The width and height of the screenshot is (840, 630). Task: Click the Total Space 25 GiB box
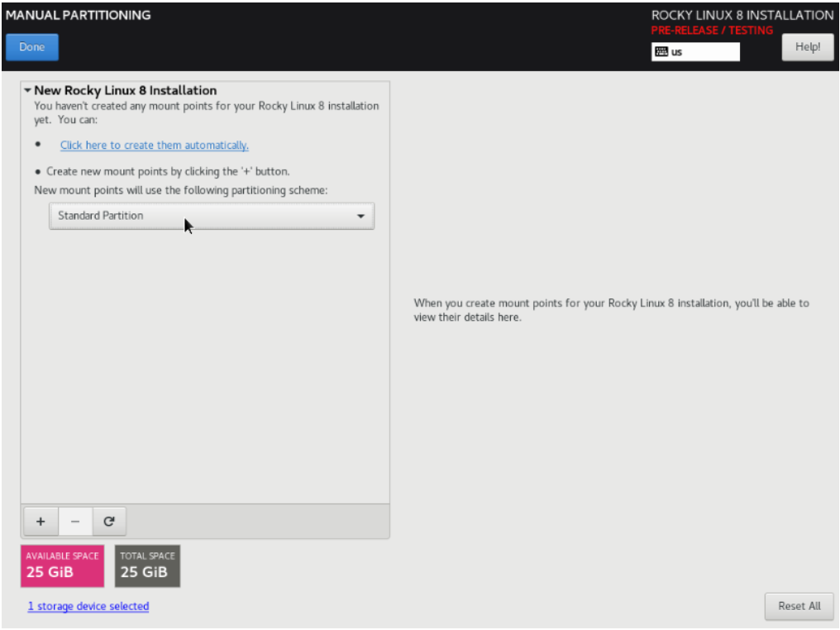[x=147, y=566]
